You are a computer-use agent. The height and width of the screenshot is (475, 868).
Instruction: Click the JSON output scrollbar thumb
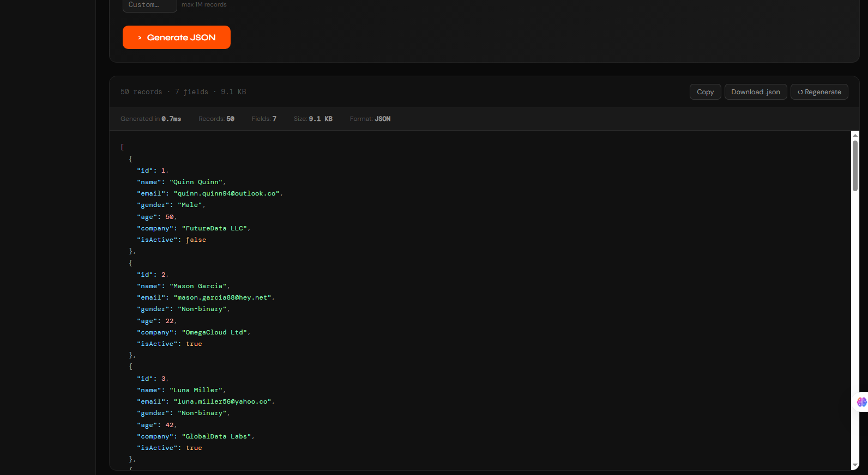click(855, 166)
